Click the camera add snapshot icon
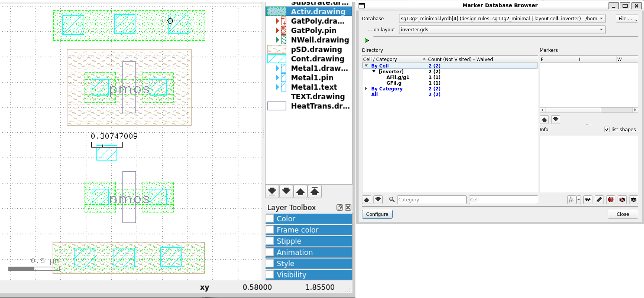 634,200
